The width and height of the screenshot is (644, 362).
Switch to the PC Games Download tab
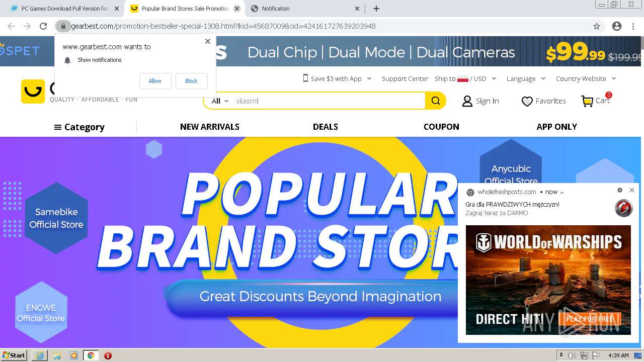pyautogui.click(x=63, y=9)
